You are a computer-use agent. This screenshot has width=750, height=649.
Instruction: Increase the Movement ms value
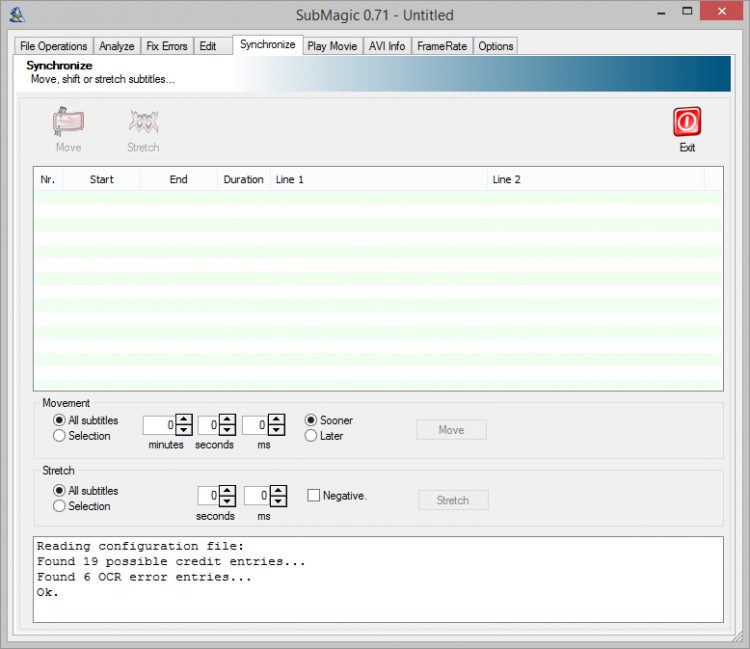(x=276, y=419)
